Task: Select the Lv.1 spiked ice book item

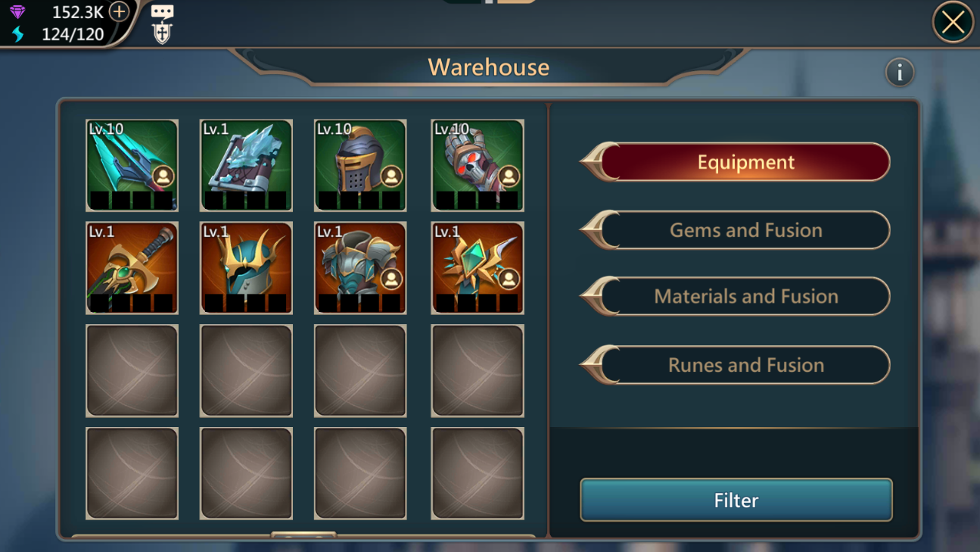Action: [246, 165]
